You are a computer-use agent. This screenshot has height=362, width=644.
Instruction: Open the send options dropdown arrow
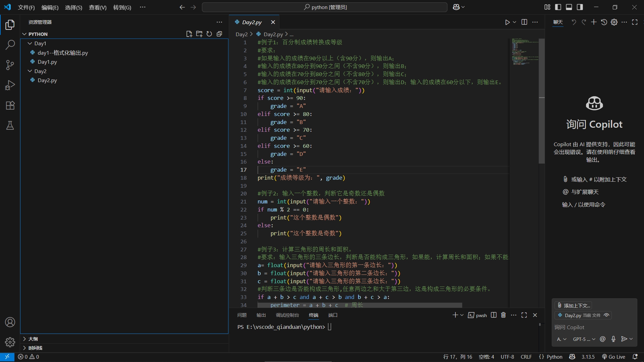[631, 339]
